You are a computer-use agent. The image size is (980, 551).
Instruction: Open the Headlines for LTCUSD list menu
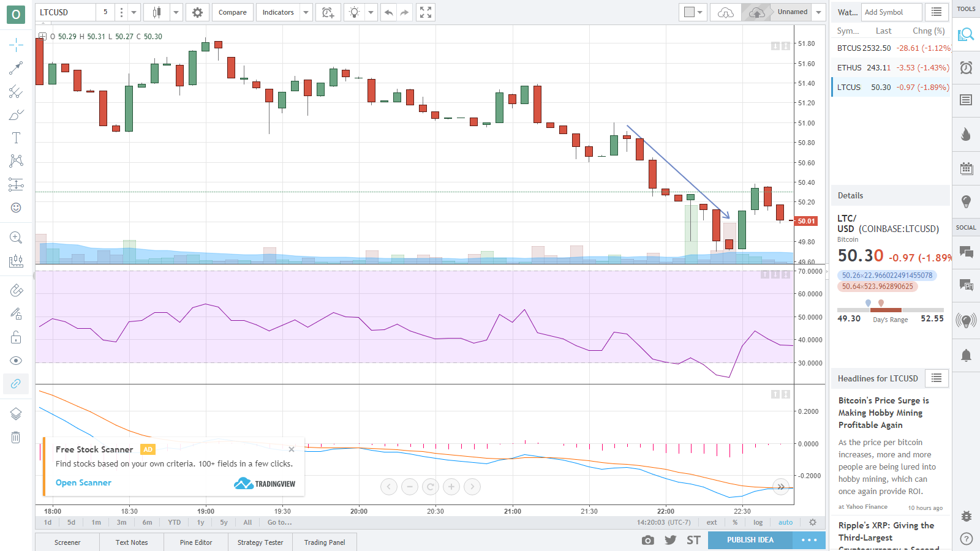[x=937, y=378]
